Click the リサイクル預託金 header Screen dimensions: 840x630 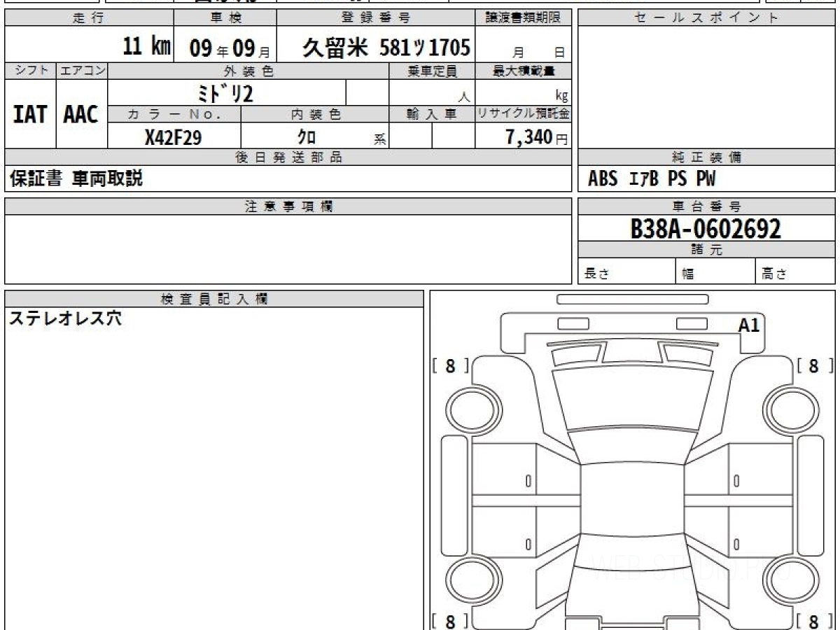point(524,115)
